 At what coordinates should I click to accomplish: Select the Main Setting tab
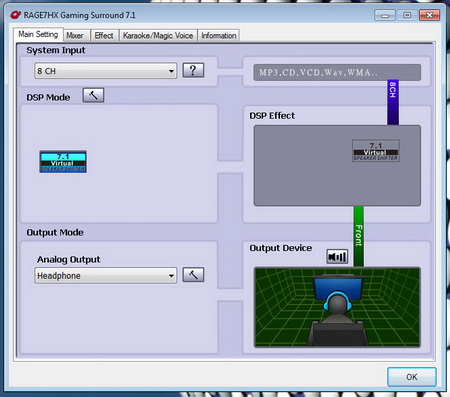[38, 34]
